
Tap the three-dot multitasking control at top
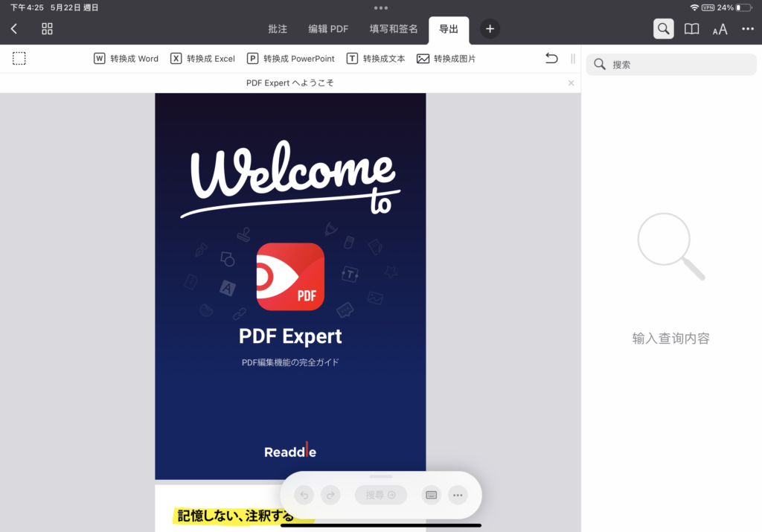click(381, 7)
